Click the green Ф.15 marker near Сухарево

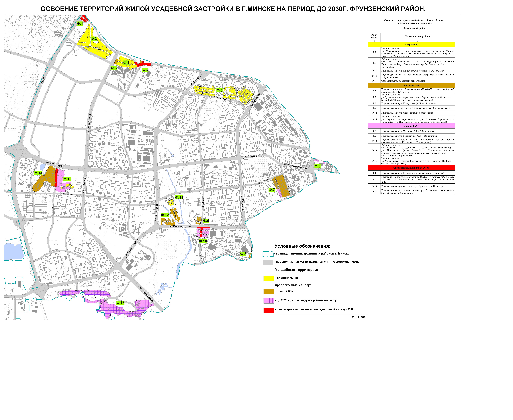pos(120,303)
